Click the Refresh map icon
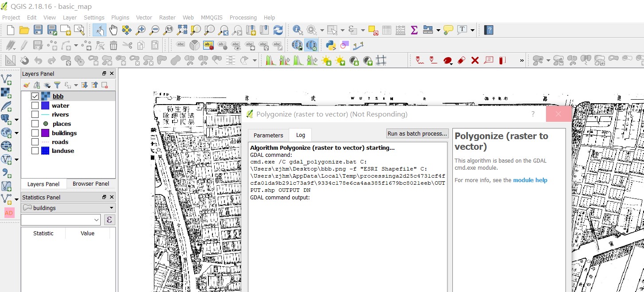Image resolution: width=644 pixels, height=292 pixels. (278, 30)
